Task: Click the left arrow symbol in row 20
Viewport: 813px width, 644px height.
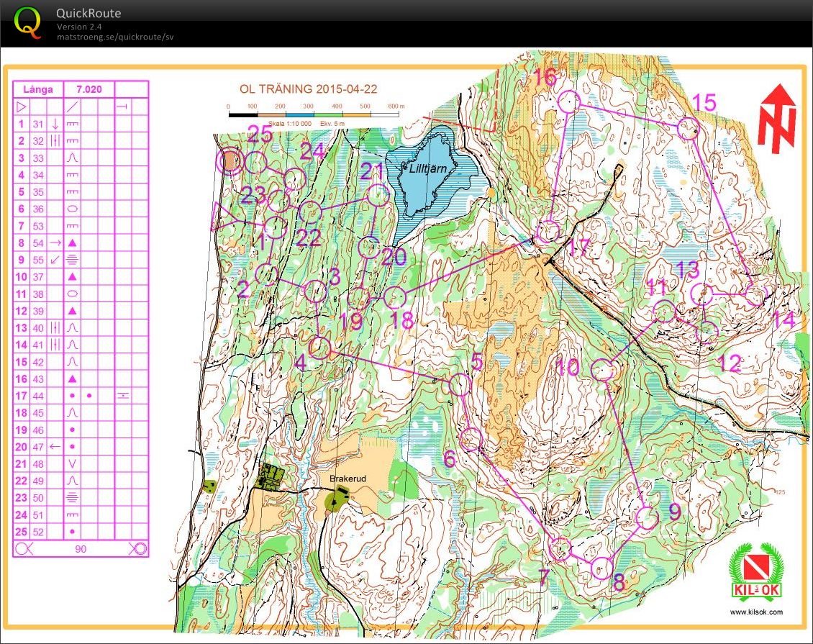Action: [x=55, y=446]
